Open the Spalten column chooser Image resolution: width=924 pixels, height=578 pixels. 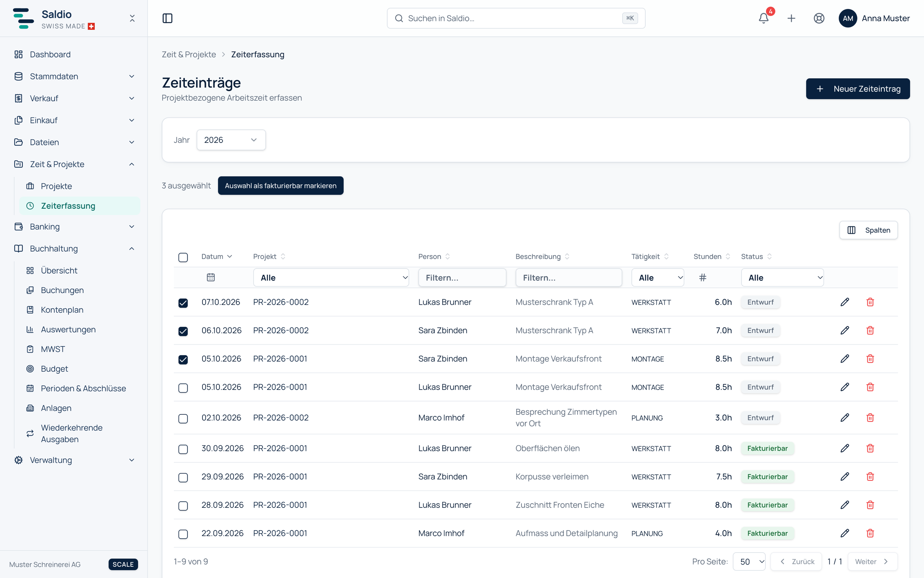(869, 230)
